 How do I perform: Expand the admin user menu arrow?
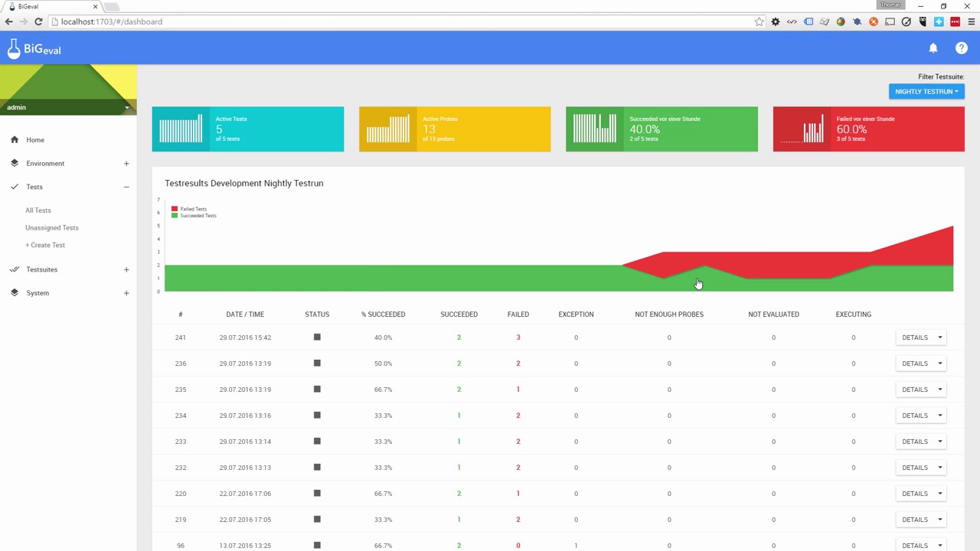127,108
